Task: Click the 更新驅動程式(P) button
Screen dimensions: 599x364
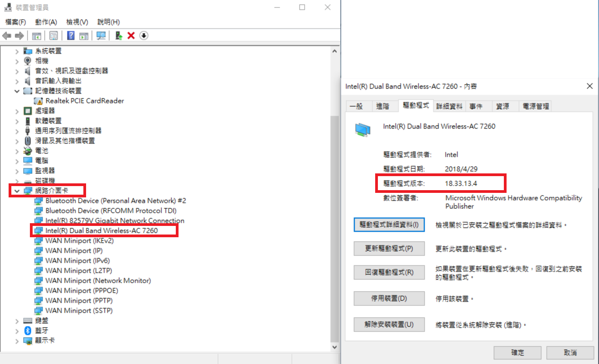Action: [x=389, y=249]
